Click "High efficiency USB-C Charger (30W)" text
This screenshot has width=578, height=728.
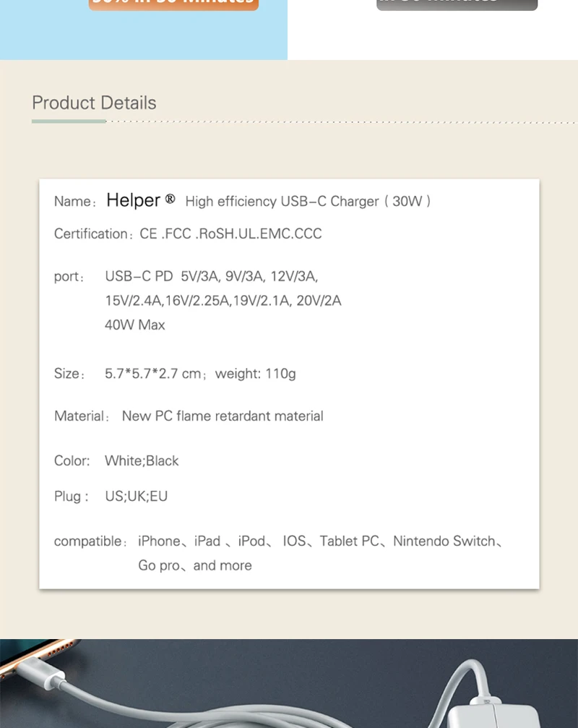(x=308, y=201)
